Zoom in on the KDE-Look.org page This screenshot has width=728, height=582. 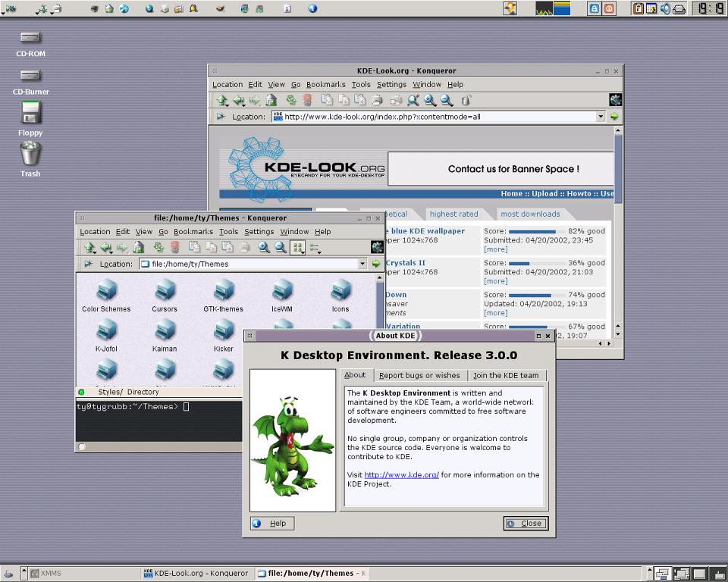[430, 100]
